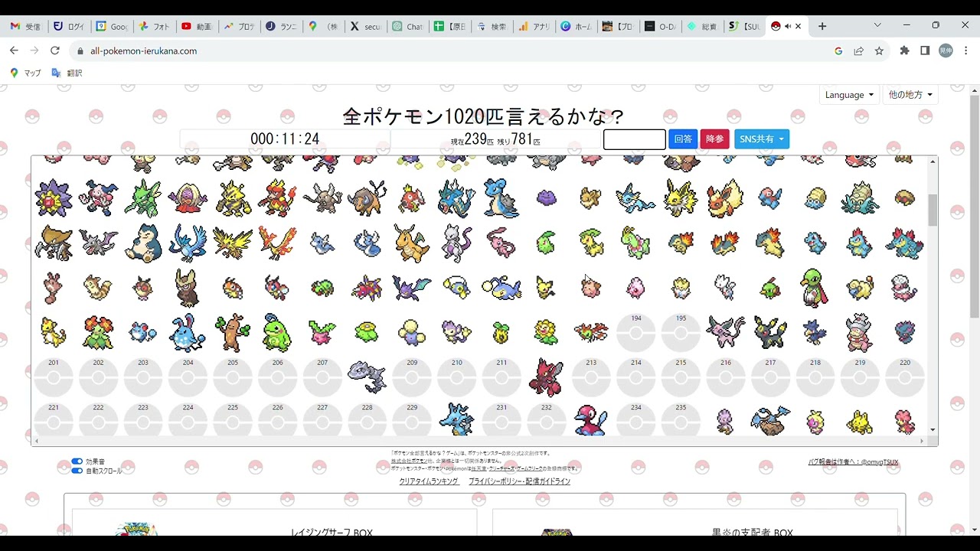980x551 pixels.
Task: Click the Steelix sprite
Action: (367, 377)
